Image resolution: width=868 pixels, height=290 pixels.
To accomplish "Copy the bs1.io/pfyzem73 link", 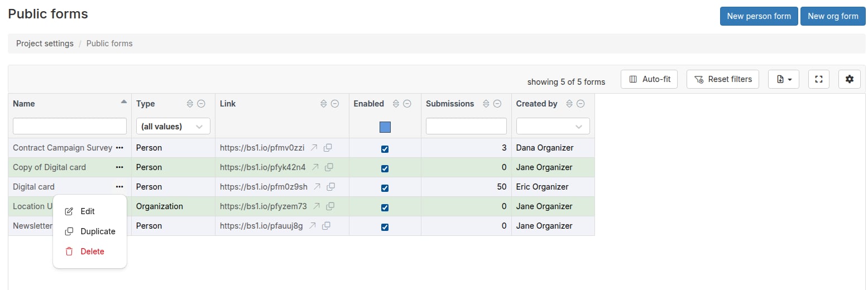I will click(330, 206).
